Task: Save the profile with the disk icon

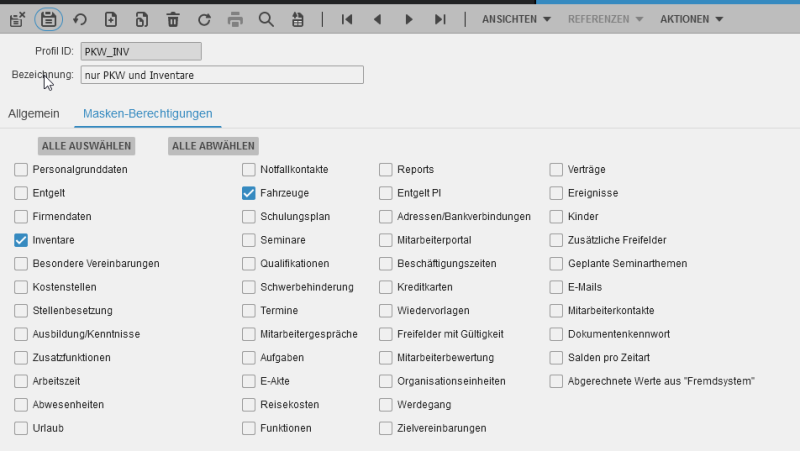Action: click(48, 19)
